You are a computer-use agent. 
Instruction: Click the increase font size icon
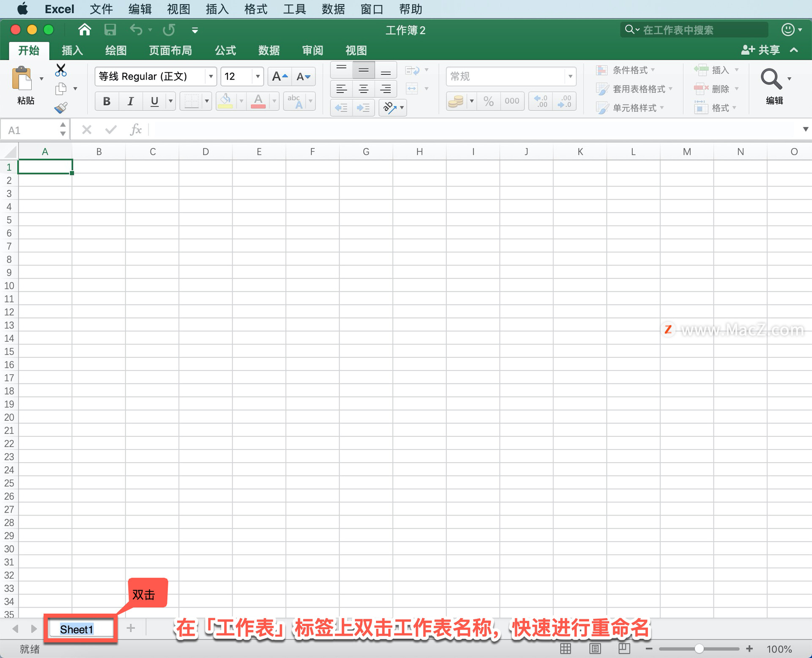click(280, 77)
